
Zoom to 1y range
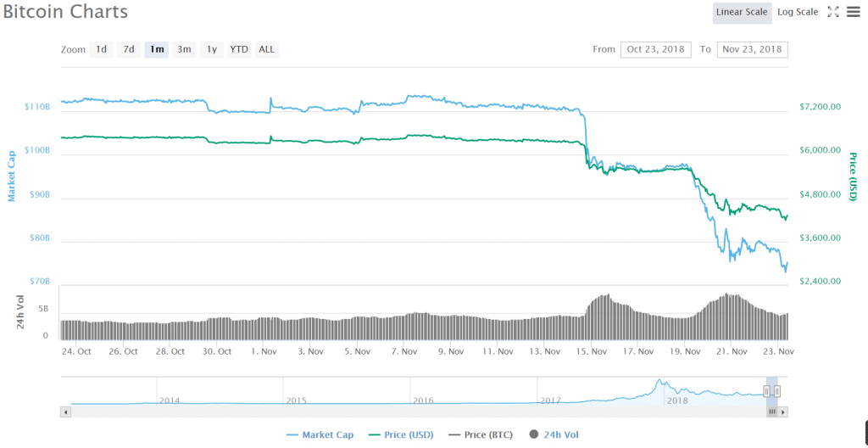212,49
